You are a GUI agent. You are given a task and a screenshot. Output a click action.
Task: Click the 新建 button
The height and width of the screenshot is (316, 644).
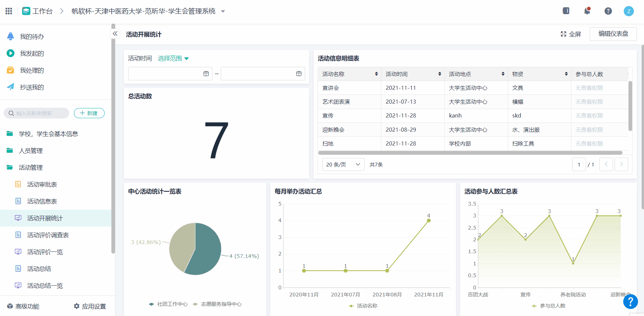point(89,113)
